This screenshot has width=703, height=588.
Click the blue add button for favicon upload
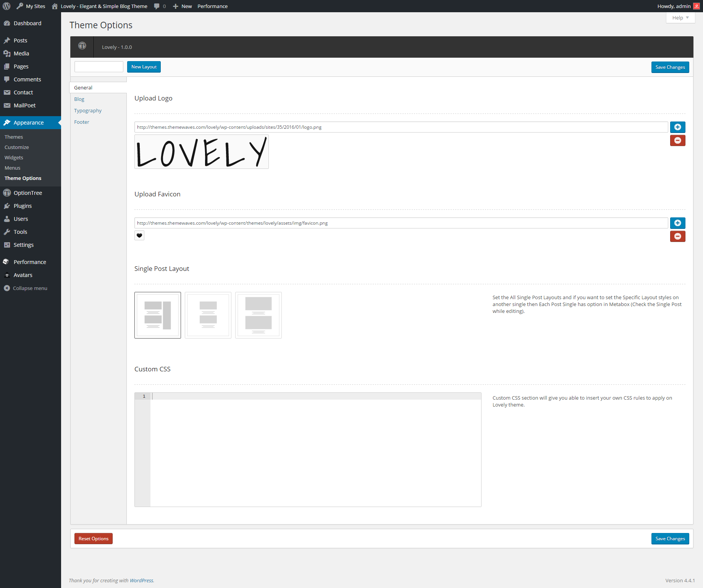[x=677, y=223]
